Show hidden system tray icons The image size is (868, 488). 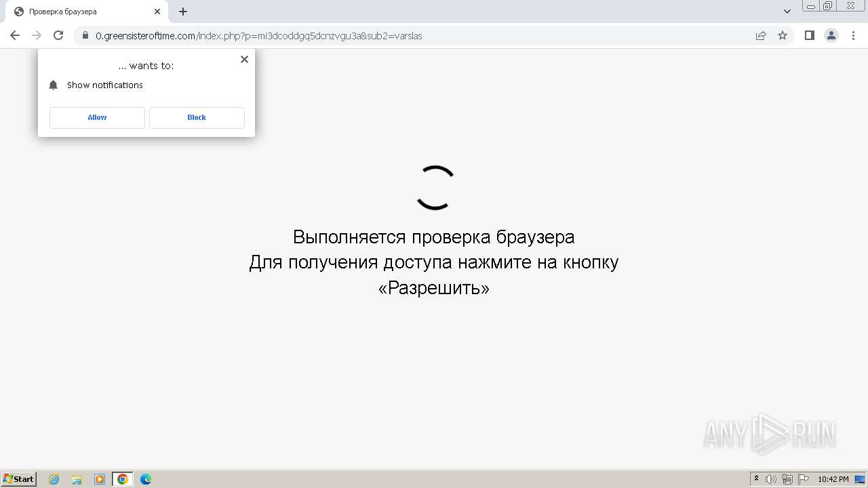coord(756,479)
